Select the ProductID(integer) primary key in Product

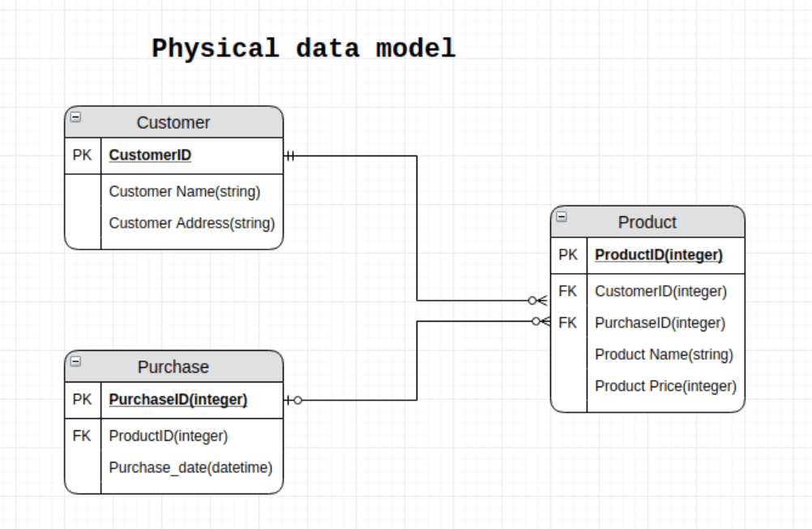[x=658, y=254]
